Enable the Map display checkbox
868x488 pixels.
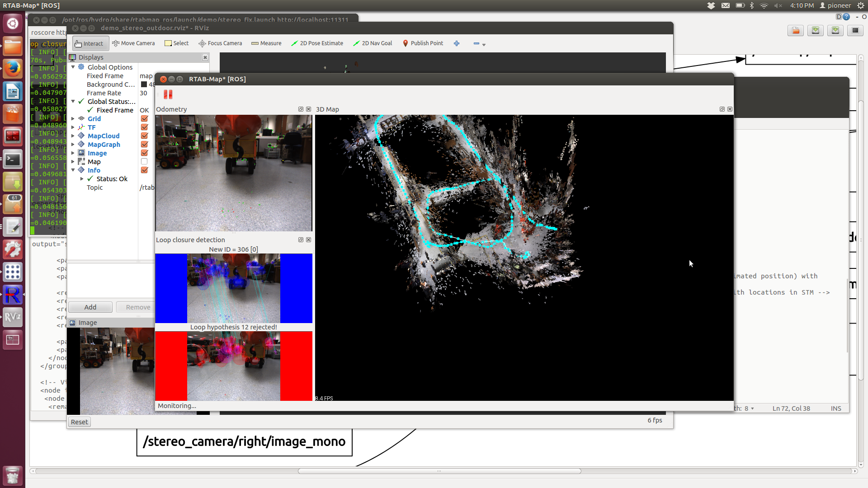point(144,162)
